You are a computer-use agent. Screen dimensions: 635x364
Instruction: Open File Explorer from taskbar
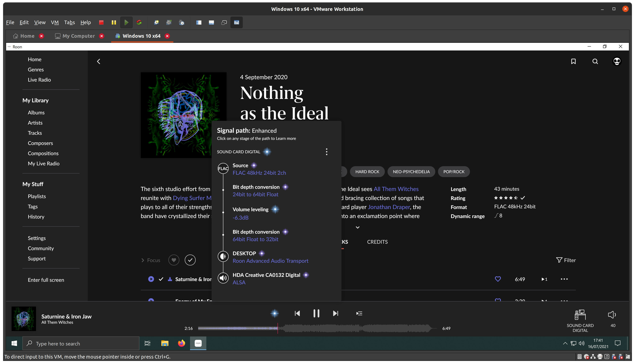[165, 343]
